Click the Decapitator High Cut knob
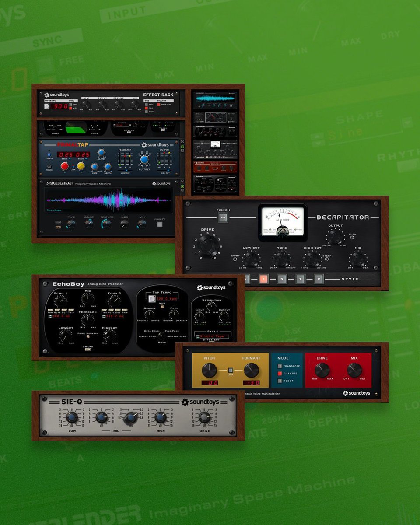Image resolution: width=420 pixels, height=525 pixels. [312, 260]
